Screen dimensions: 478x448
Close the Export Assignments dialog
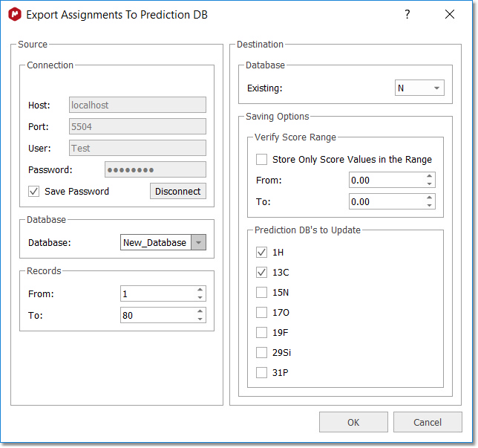450,14
